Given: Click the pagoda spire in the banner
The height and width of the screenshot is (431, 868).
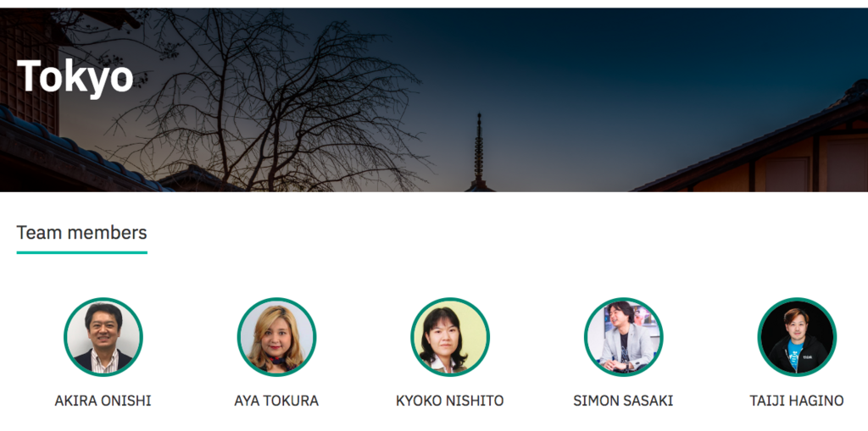Looking at the screenshot, I should pyautogui.click(x=479, y=152).
